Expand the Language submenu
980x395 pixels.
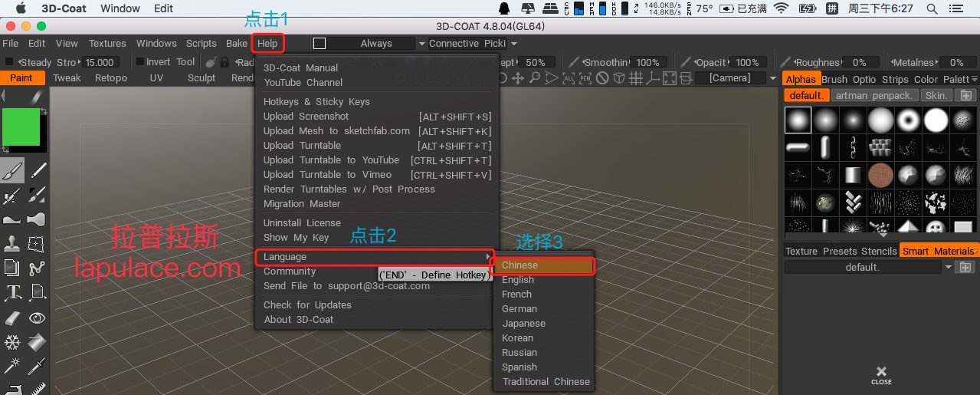[x=376, y=257]
